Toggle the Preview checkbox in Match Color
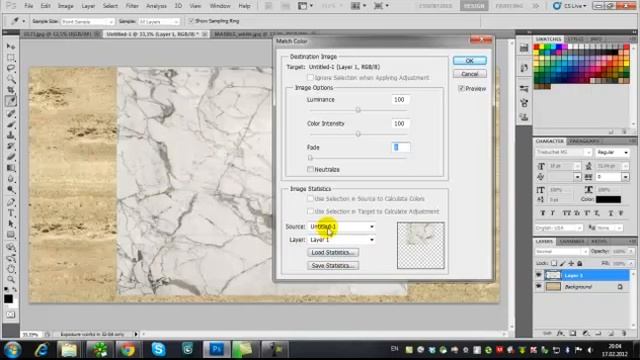Screen dimensions: 640x360 461,89
